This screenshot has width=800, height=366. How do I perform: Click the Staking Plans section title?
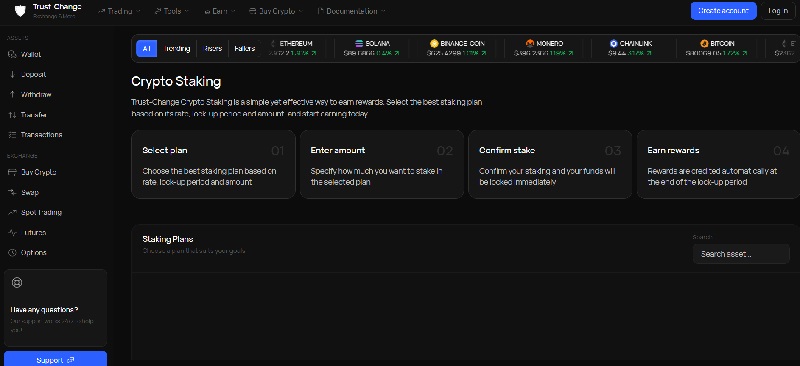coord(168,239)
